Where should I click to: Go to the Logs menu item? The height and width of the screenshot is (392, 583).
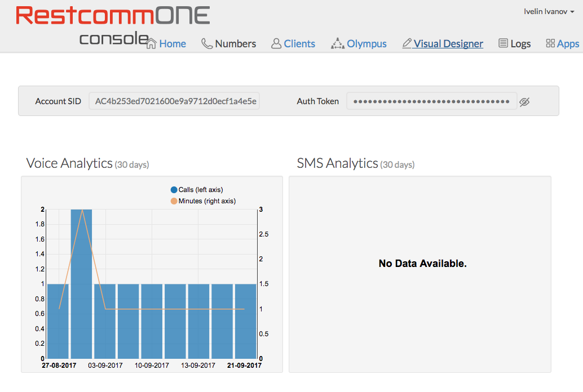pos(520,44)
